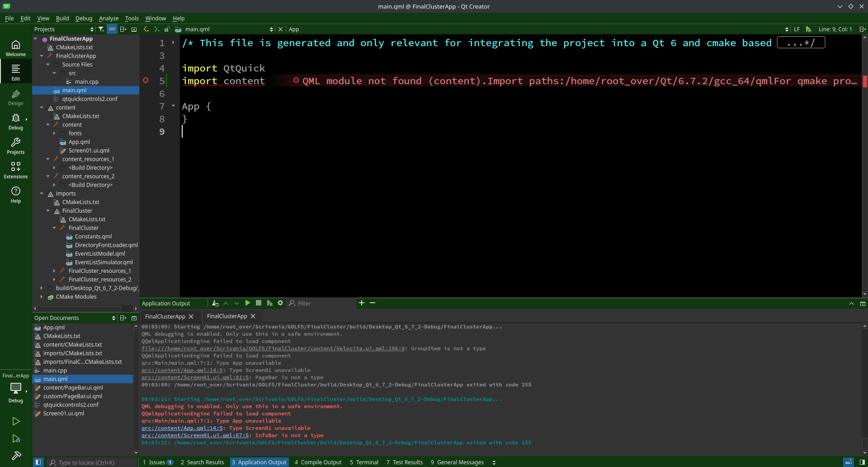Expand build/Desktop_Qt_6_7_2-Debug folder

tap(42, 288)
